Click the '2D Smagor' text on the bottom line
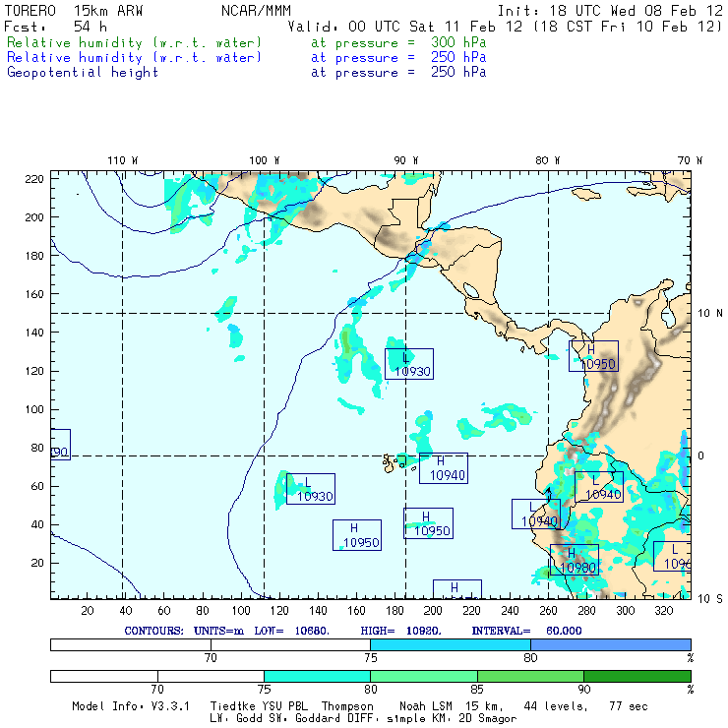This screenshot has width=728, height=728. [x=487, y=719]
